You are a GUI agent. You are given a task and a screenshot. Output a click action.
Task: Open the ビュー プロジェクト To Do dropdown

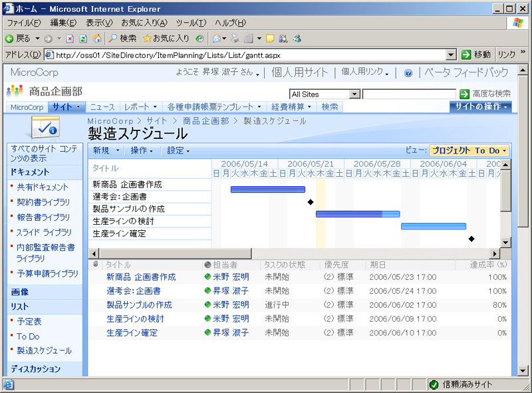point(469,150)
